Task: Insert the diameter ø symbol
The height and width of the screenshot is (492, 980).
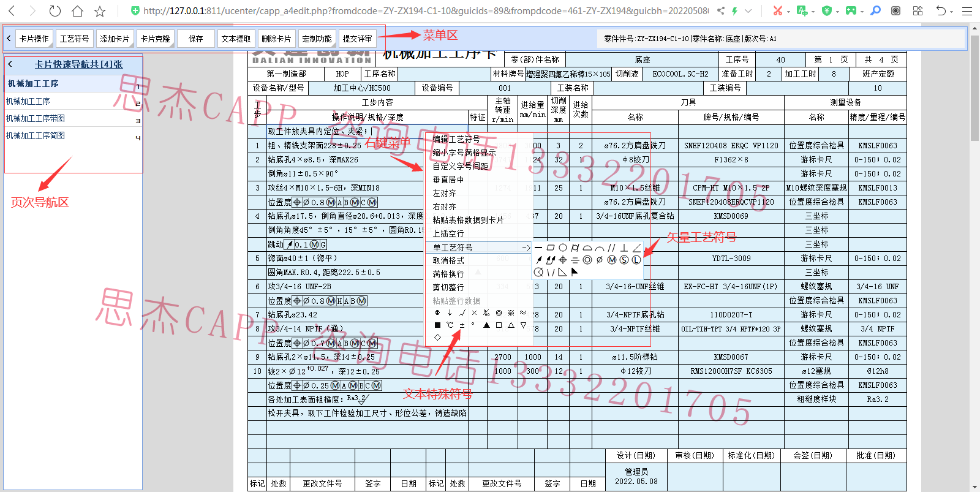Action: point(600,260)
